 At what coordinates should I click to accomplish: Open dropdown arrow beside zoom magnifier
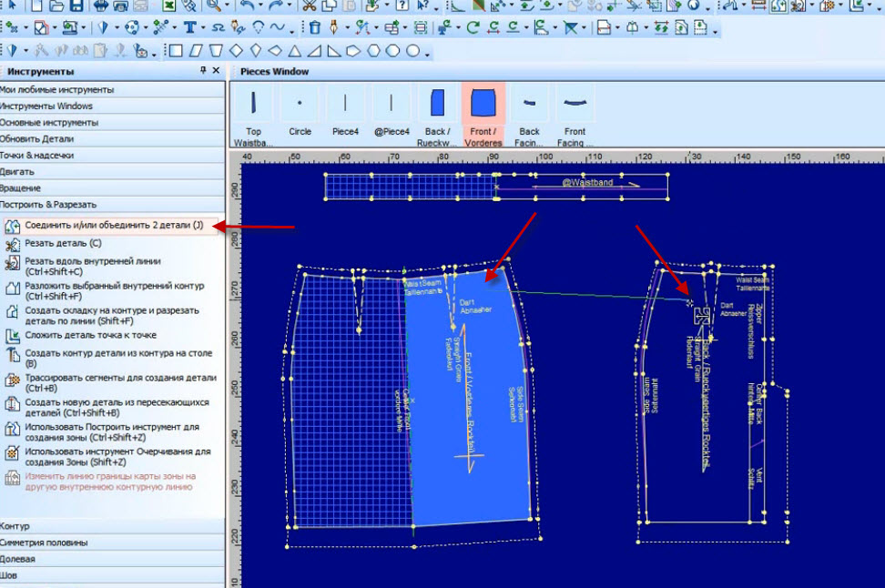(228, 6)
